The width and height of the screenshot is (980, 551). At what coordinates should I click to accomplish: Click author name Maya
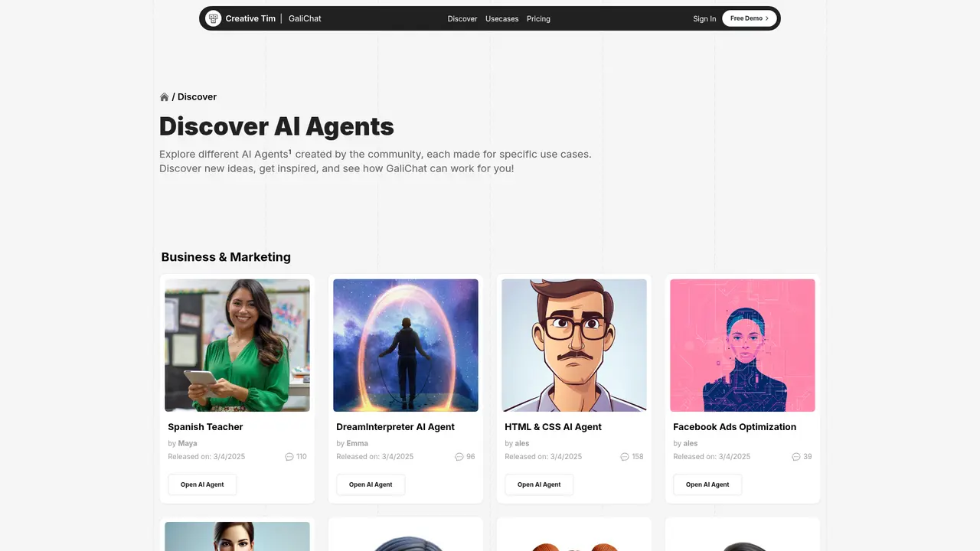pyautogui.click(x=188, y=443)
